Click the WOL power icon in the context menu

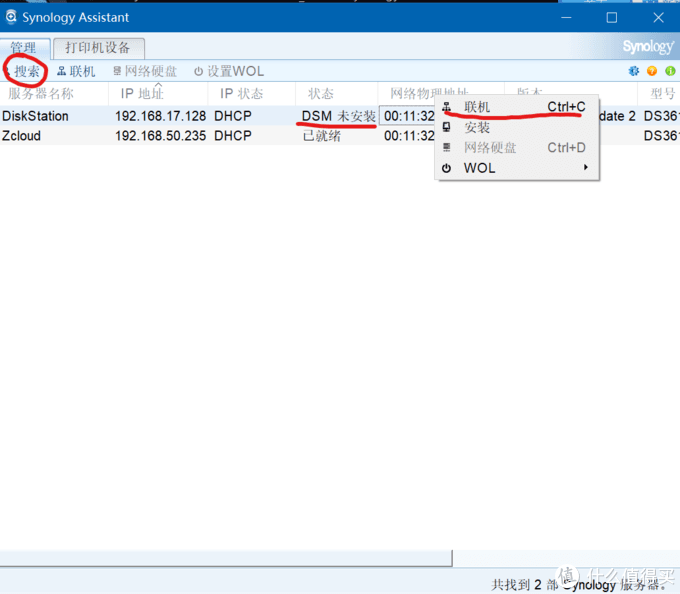click(x=446, y=168)
